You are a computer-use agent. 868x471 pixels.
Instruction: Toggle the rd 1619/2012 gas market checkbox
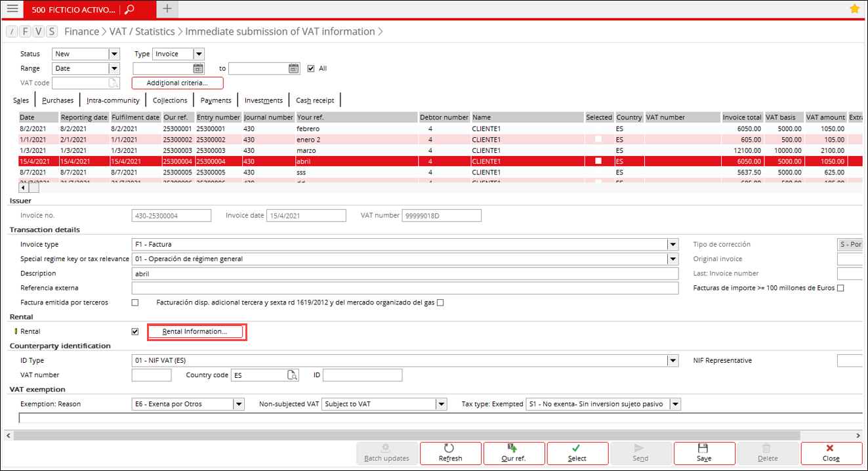[x=440, y=302]
